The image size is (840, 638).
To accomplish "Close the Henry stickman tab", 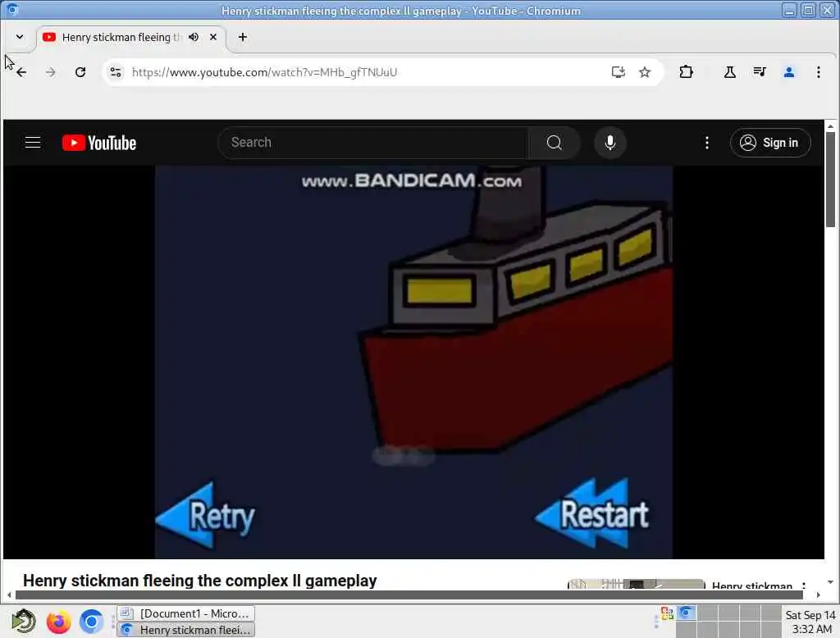I will pyautogui.click(x=213, y=37).
